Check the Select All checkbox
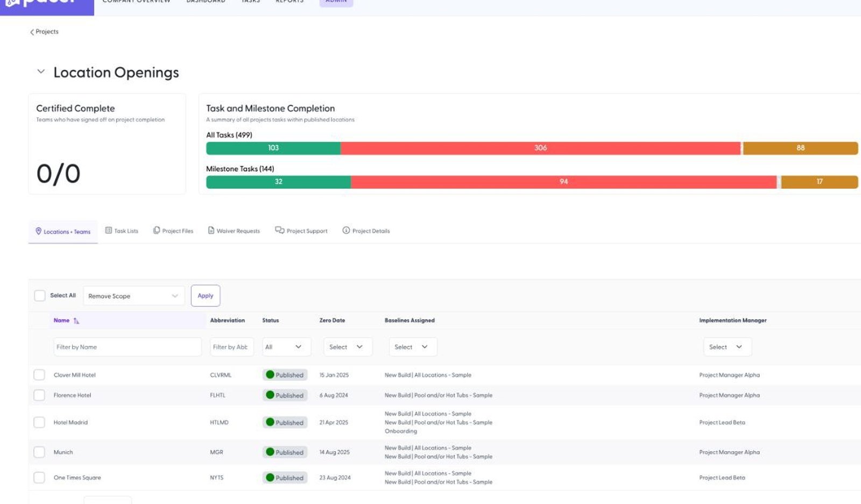The width and height of the screenshot is (861, 504). tap(39, 295)
